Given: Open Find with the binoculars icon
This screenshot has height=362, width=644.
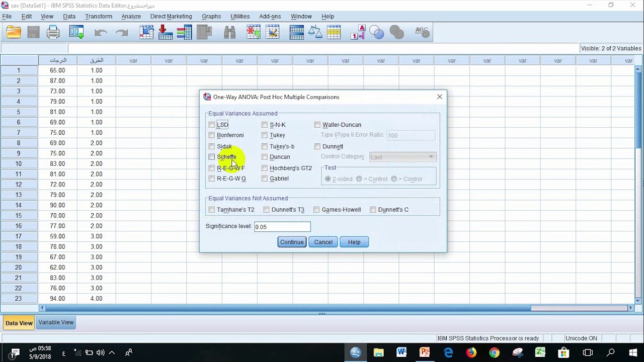Looking at the screenshot, I should click(230, 33).
